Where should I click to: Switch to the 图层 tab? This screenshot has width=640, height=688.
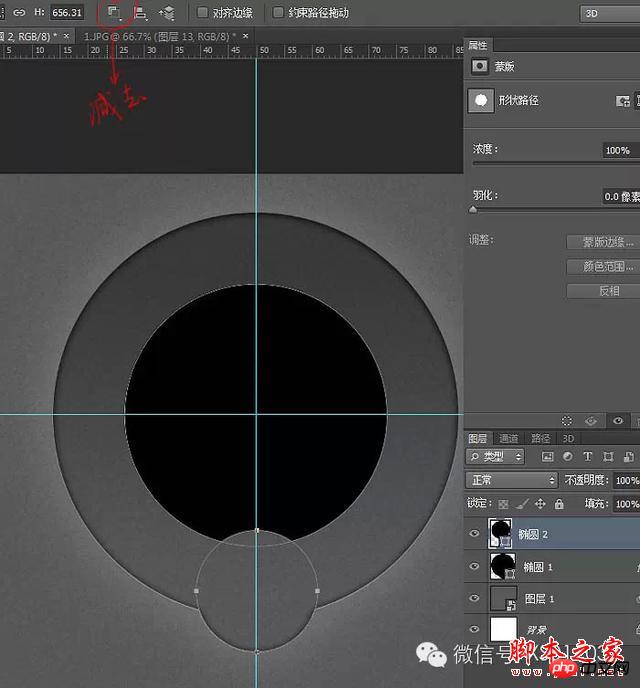pos(478,438)
